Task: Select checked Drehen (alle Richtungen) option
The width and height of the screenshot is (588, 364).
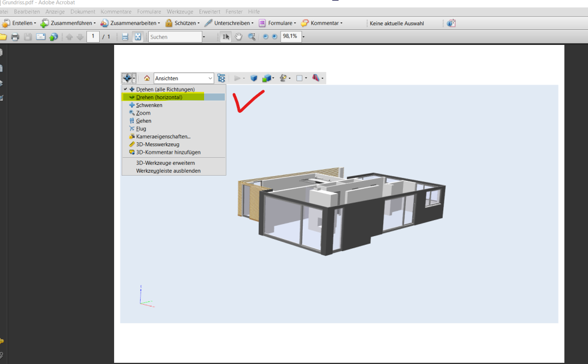Action: [x=165, y=89]
